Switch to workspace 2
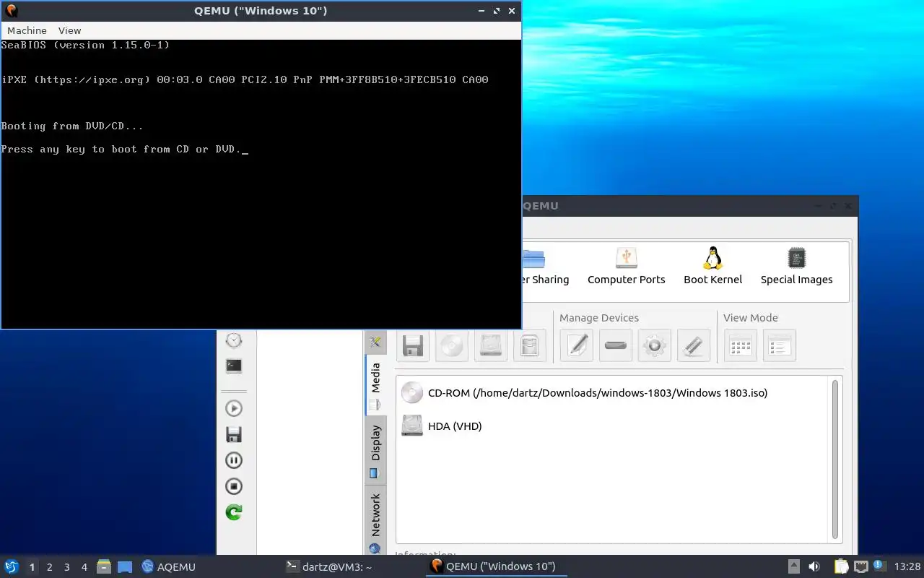 (x=49, y=567)
